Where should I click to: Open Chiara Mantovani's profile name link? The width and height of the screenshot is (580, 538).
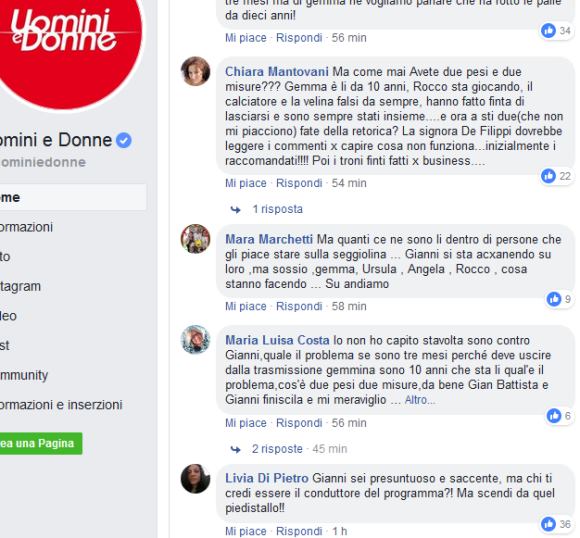pos(277,71)
